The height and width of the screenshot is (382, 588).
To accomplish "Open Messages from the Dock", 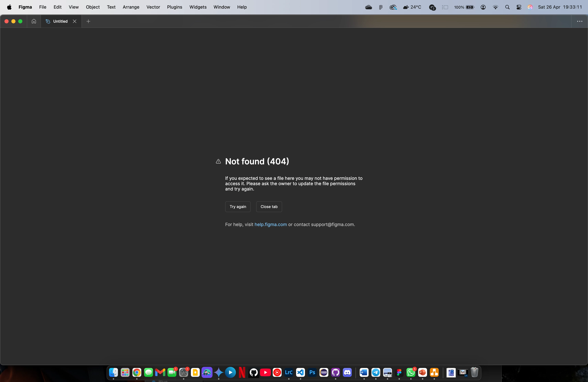I will pyautogui.click(x=149, y=372).
